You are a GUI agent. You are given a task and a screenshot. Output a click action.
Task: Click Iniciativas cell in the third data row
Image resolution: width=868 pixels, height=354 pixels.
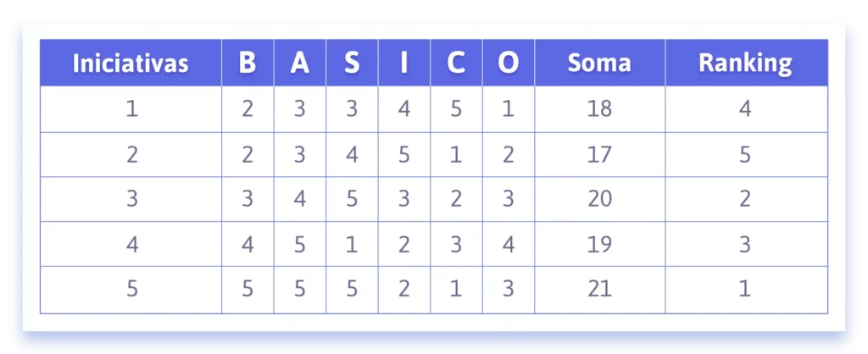(x=131, y=200)
